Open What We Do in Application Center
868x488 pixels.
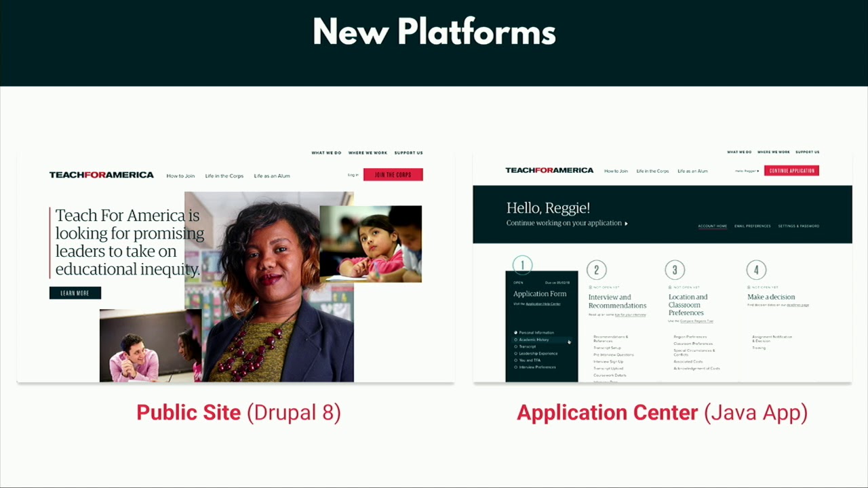pyautogui.click(x=739, y=152)
